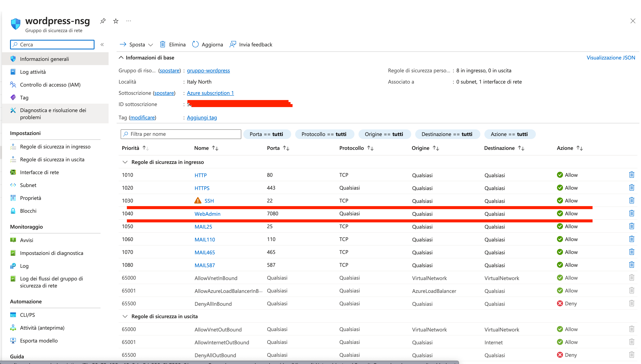Delete the MAIL587 rule with its trash icon
This screenshot has width=641, height=364.
tap(632, 265)
